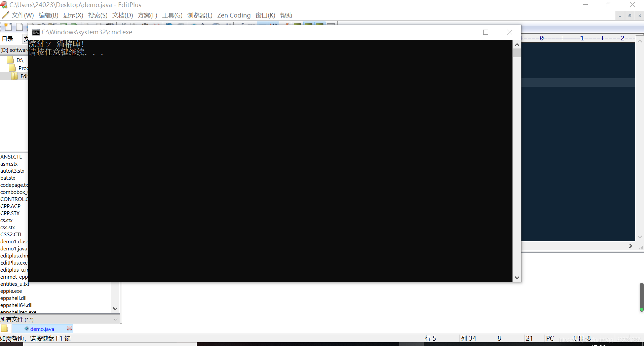Expand the 所有文件 (*.*) file filter dropdown

click(x=60, y=319)
